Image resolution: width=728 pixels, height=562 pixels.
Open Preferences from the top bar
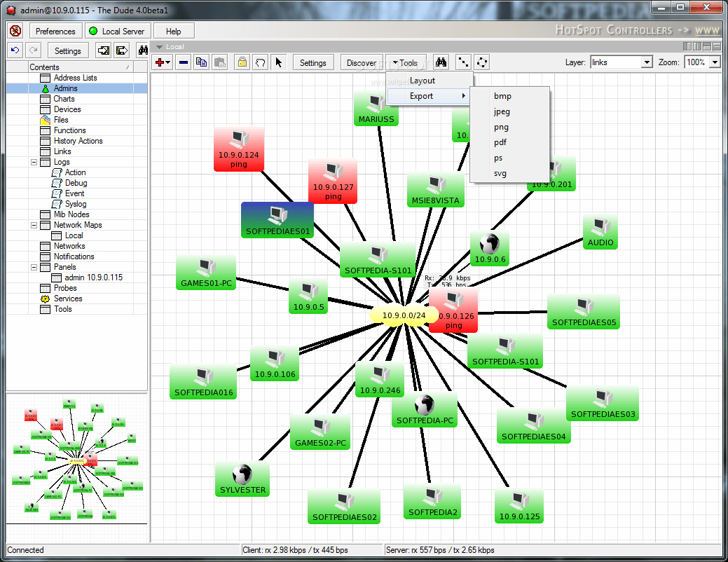click(55, 30)
